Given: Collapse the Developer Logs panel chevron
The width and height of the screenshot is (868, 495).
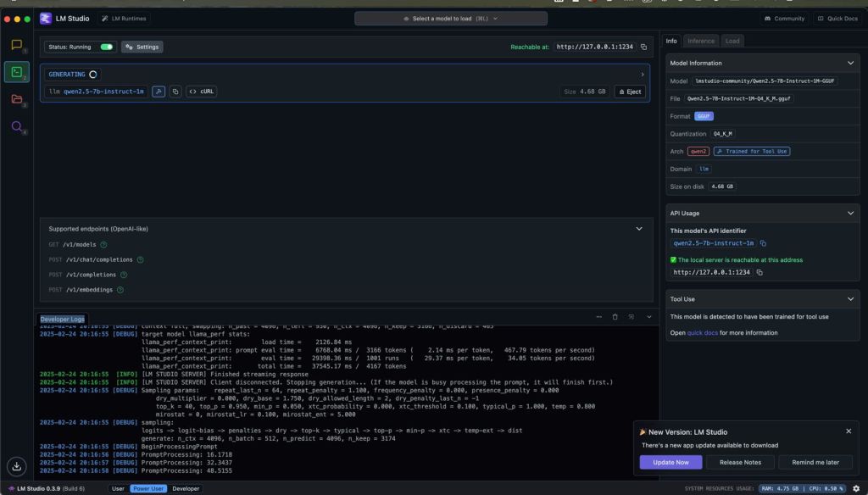Looking at the screenshot, I should [x=648, y=317].
